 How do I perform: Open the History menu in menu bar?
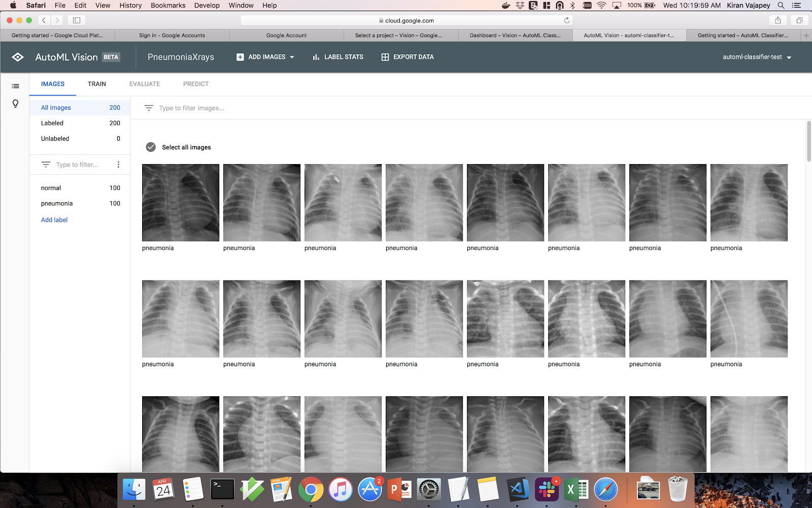click(x=130, y=5)
